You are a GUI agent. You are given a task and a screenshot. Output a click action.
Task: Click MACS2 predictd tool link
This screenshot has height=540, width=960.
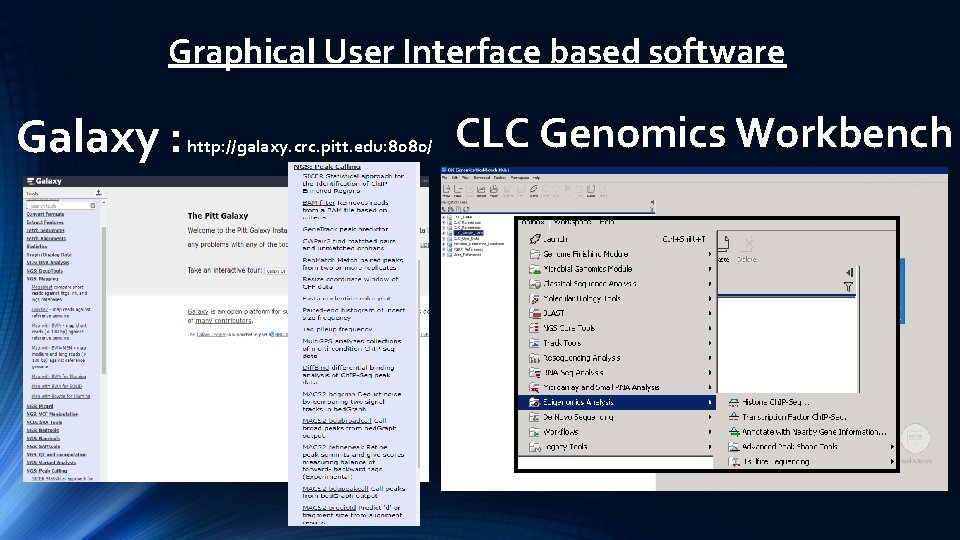(329, 508)
